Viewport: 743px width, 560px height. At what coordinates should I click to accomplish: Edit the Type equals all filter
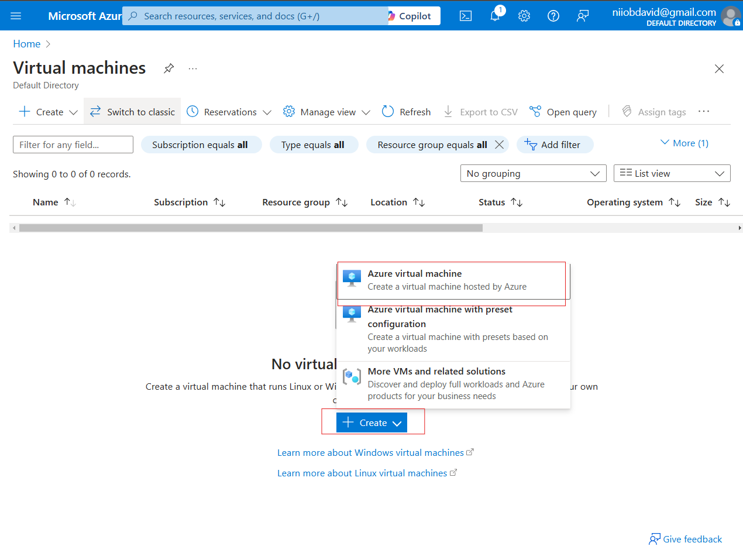(x=314, y=145)
